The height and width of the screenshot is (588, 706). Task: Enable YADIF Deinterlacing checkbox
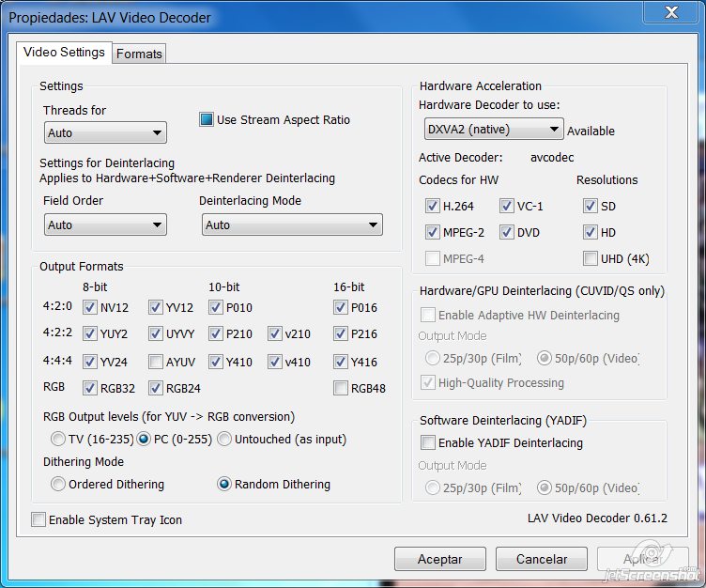(428, 442)
